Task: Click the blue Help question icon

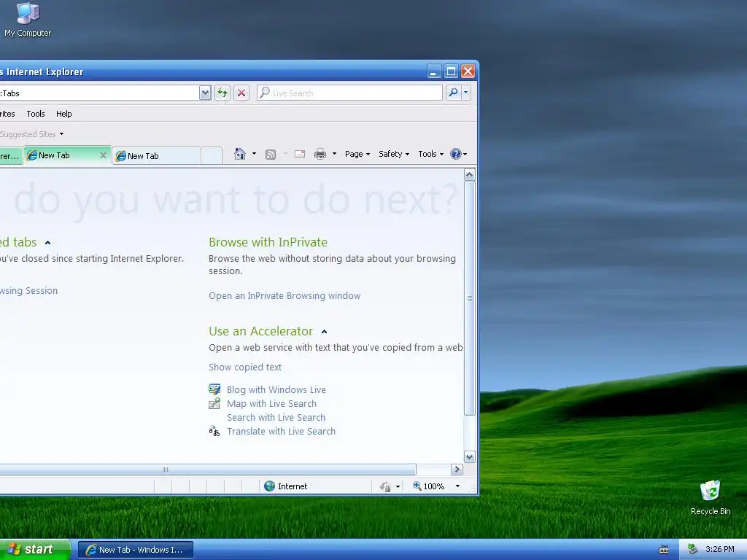Action: click(455, 154)
